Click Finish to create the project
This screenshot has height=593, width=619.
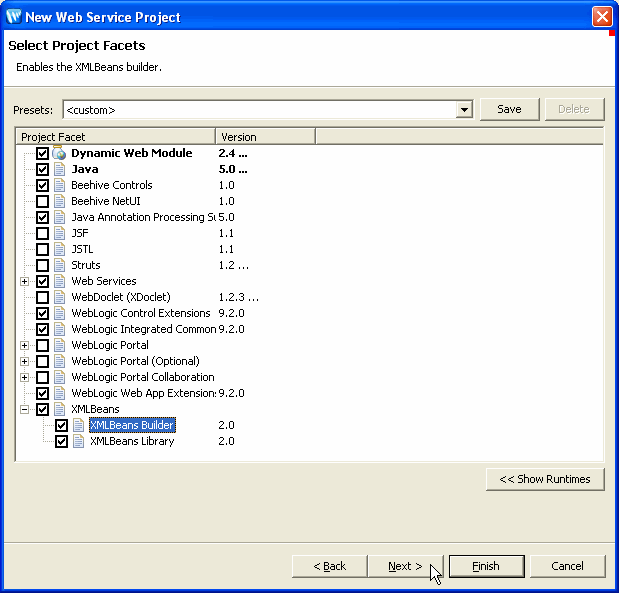click(486, 566)
